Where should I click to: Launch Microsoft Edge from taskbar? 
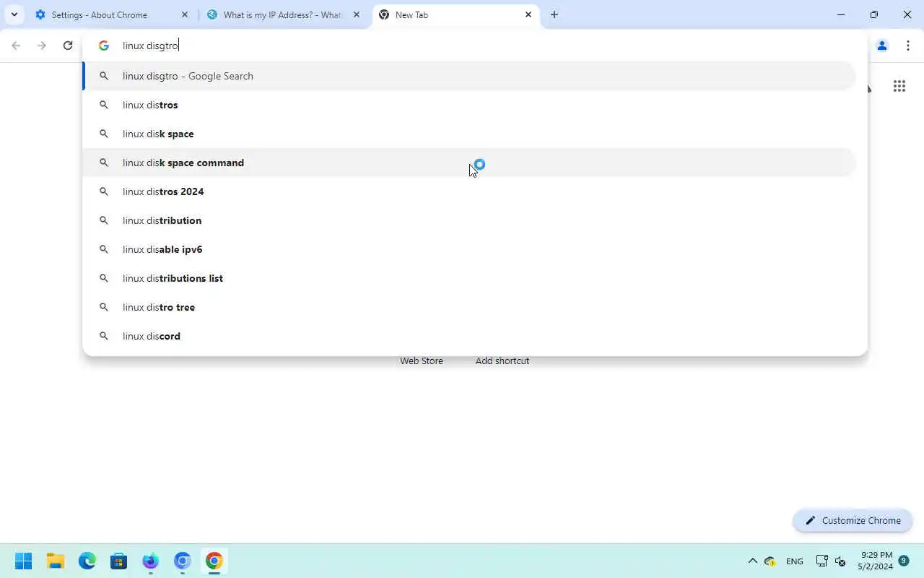click(87, 561)
